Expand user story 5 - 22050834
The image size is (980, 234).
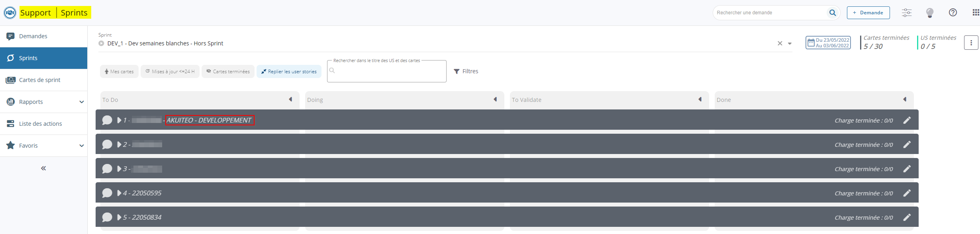(119, 218)
